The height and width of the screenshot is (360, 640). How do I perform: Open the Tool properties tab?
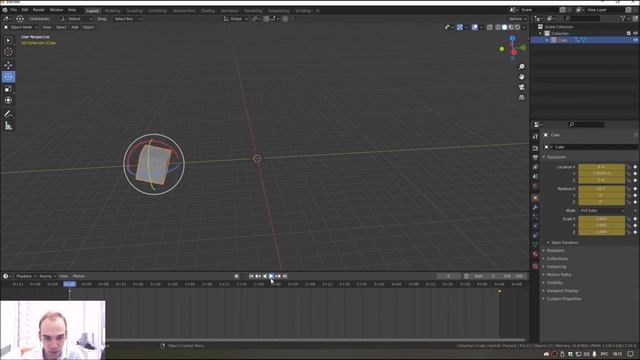click(535, 136)
